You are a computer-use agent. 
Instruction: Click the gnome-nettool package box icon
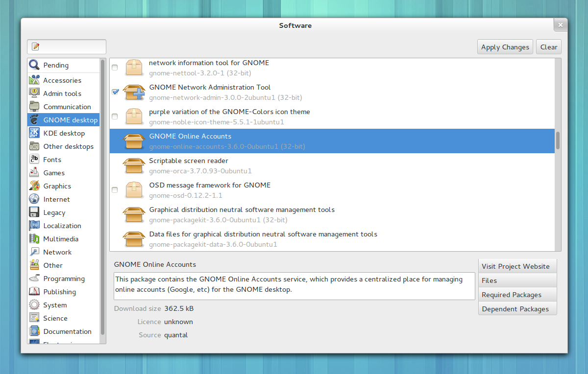tap(134, 67)
